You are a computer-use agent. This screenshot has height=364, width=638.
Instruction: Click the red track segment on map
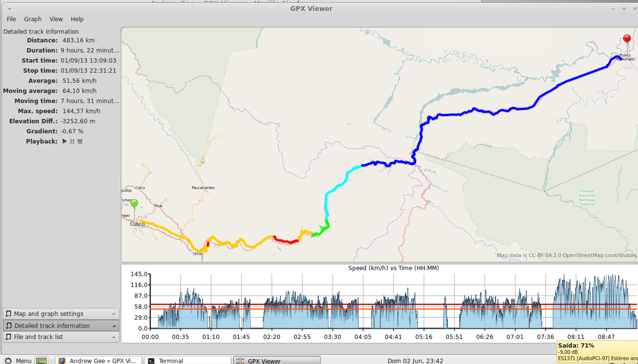(286, 241)
